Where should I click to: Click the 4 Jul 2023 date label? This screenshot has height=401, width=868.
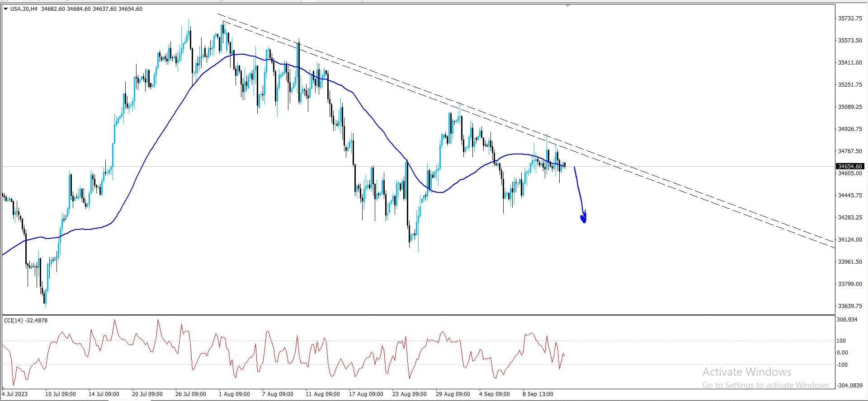(15, 394)
